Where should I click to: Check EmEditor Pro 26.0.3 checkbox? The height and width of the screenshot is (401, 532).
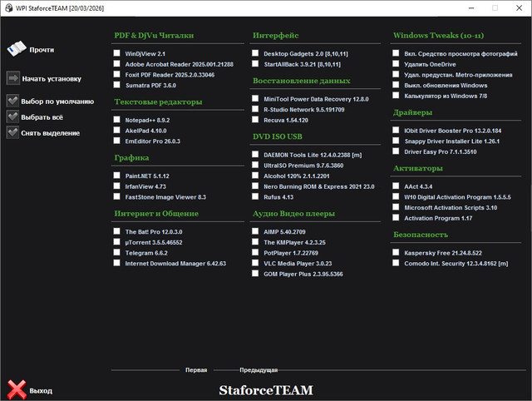point(116,141)
